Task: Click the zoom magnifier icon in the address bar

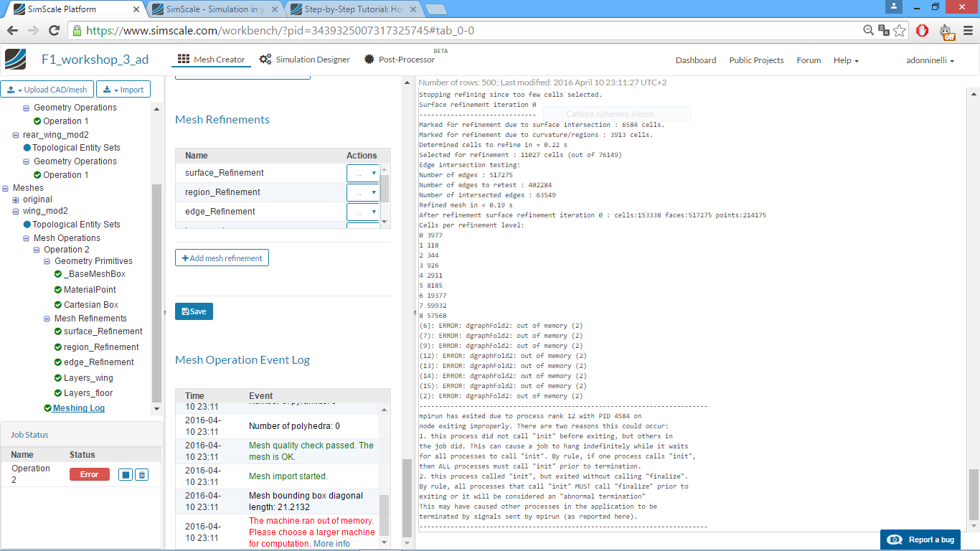Action: tap(869, 31)
